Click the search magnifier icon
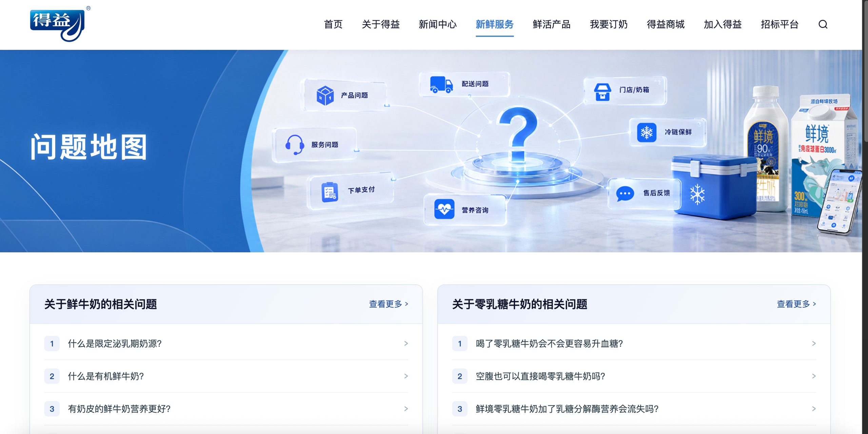Screen dimensions: 868x434 tap(823, 24)
